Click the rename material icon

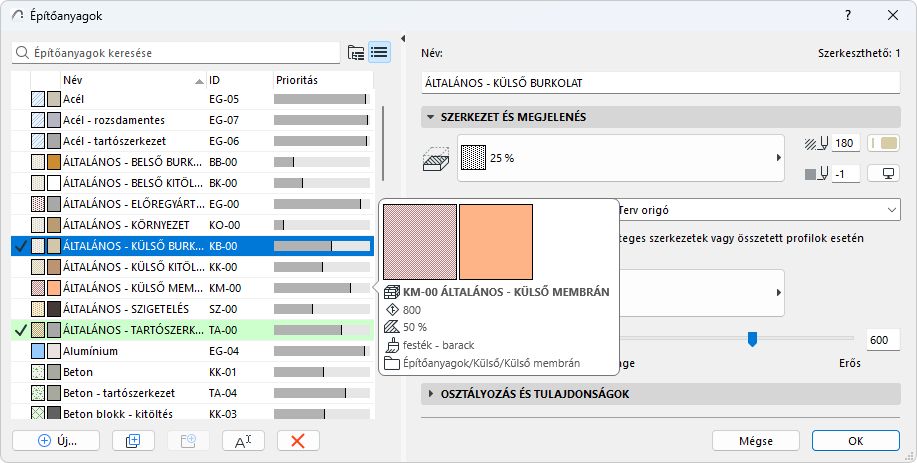(x=243, y=441)
